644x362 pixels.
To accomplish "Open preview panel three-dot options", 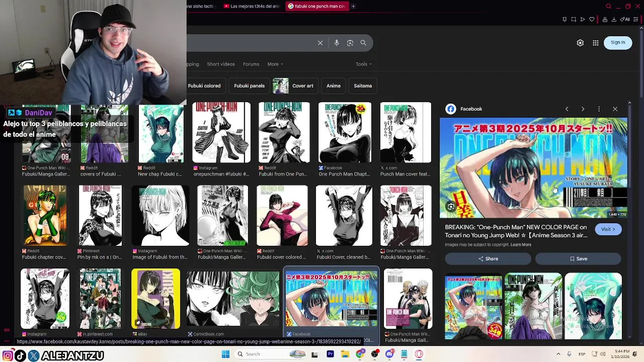I will [599, 109].
